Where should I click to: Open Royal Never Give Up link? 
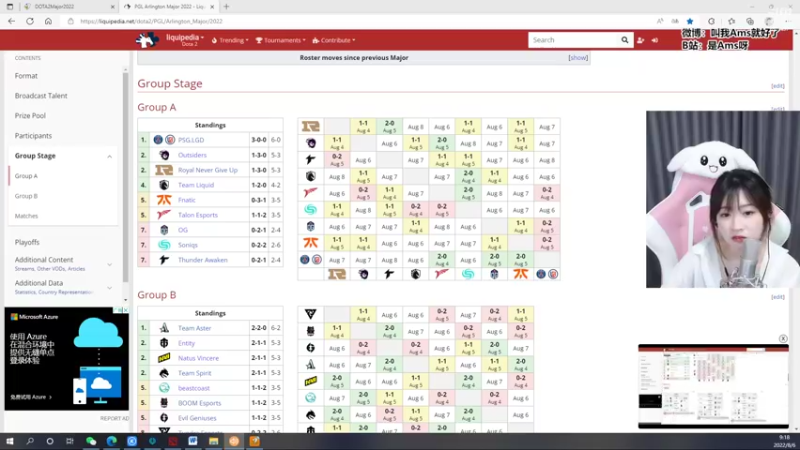click(208, 170)
